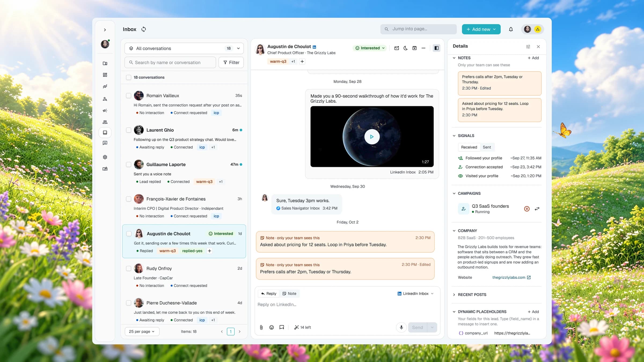
Task: Toggle the details side panel icon
Action: click(437, 48)
